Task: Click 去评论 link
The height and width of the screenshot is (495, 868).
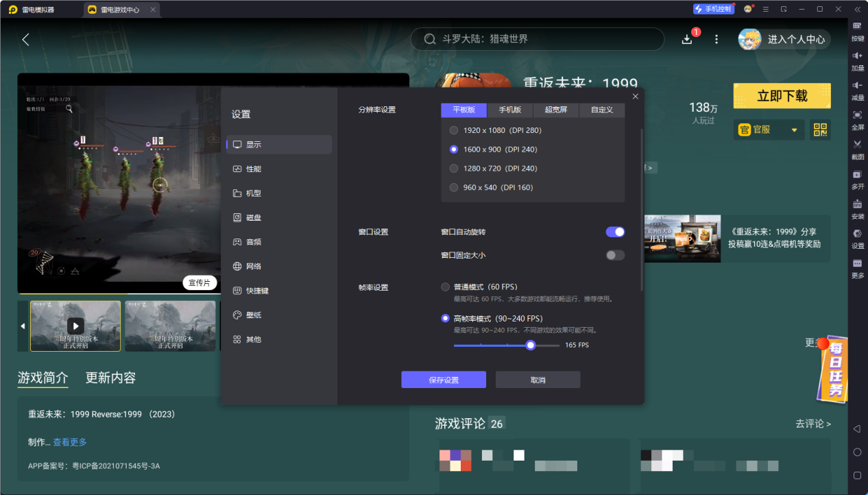Action: pyautogui.click(x=813, y=424)
